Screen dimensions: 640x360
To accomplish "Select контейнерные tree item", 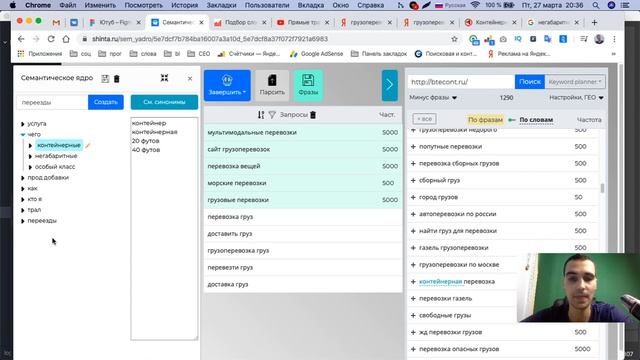I will tap(59, 145).
